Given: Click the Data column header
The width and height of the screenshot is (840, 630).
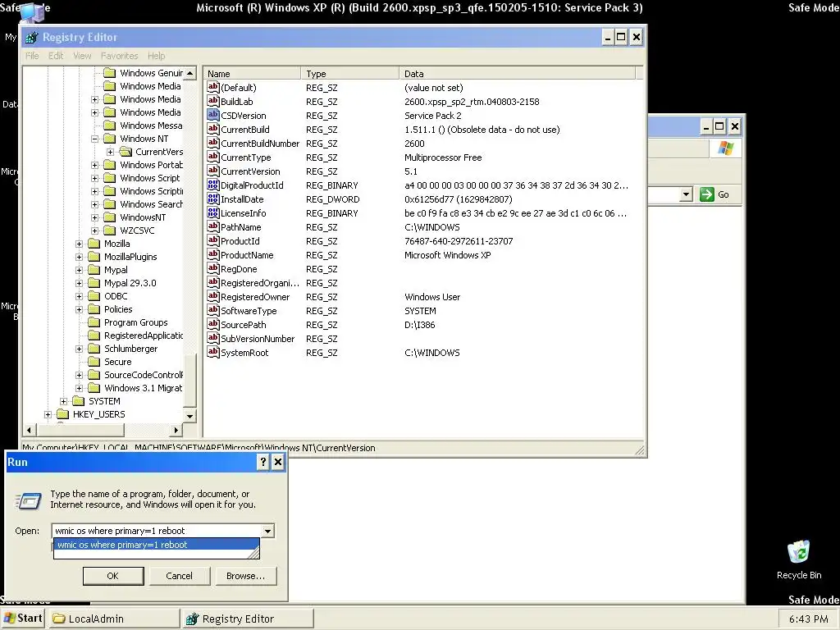Looking at the screenshot, I should pos(517,73).
